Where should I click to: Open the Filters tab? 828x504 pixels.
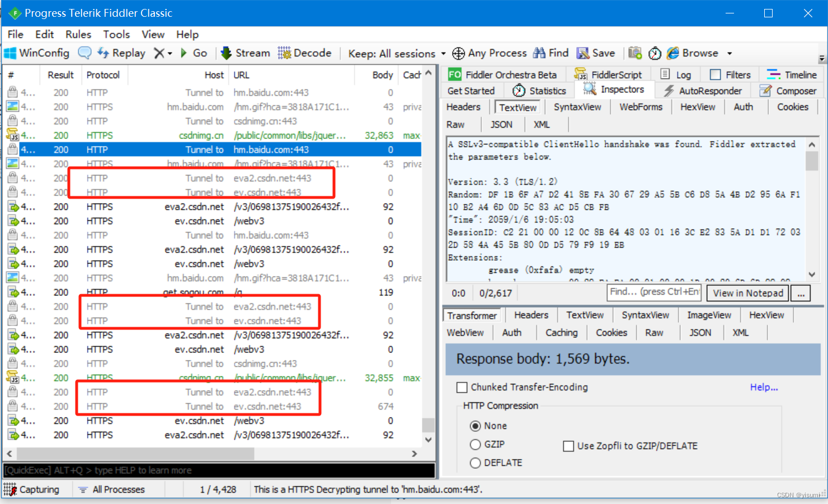[731, 74]
